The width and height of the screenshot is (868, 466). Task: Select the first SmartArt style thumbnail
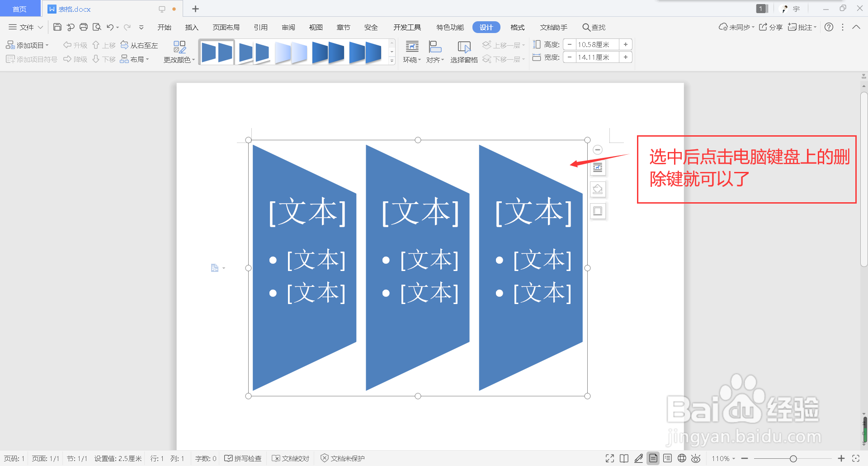[x=217, y=52]
